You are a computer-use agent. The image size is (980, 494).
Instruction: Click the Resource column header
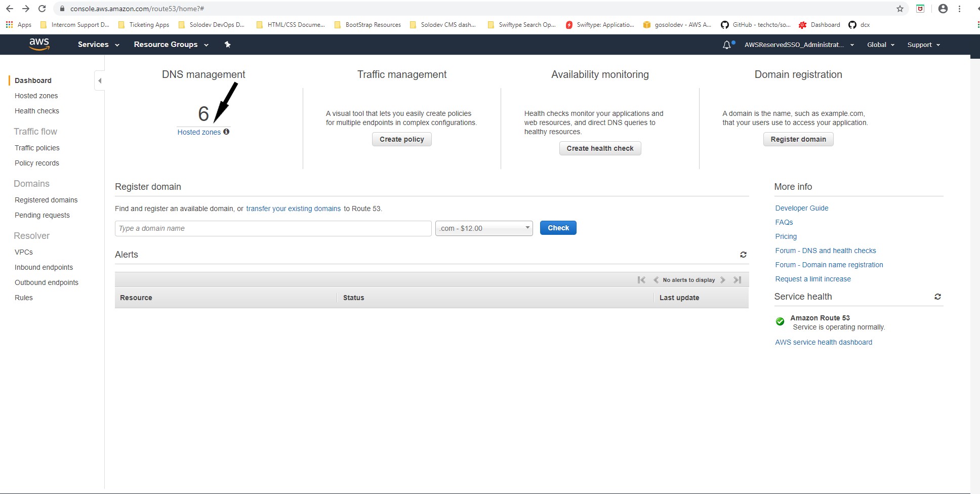226,298
